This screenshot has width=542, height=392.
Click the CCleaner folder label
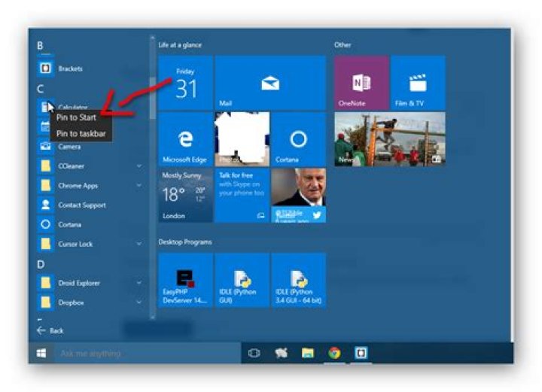pyautogui.click(x=72, y=166)
